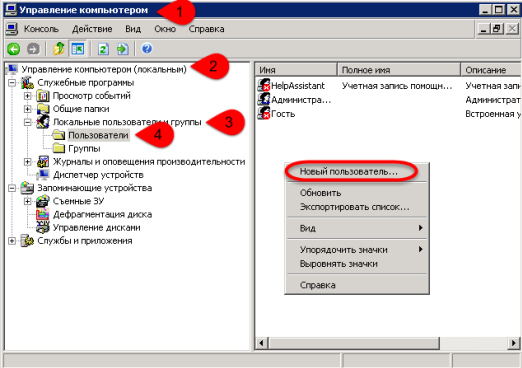
Task: Click the Журналы и оповещения производительности icon
Action: 43,162
